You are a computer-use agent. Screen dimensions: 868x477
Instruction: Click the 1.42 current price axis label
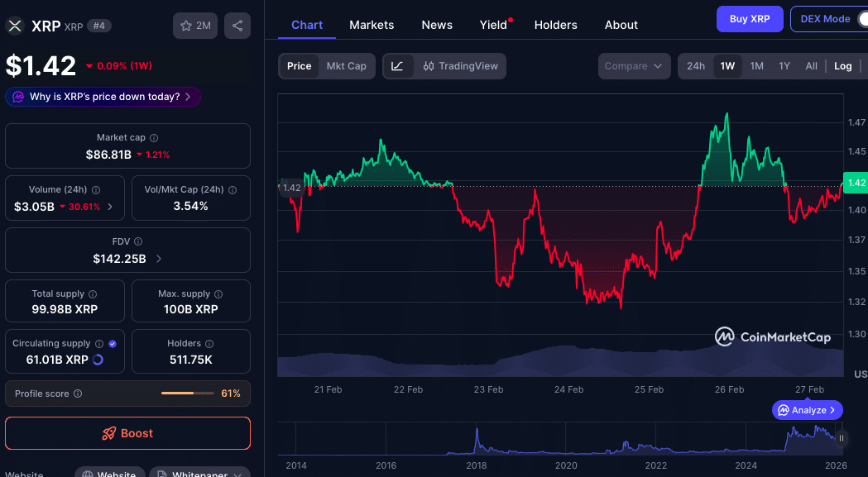[856, 183]
